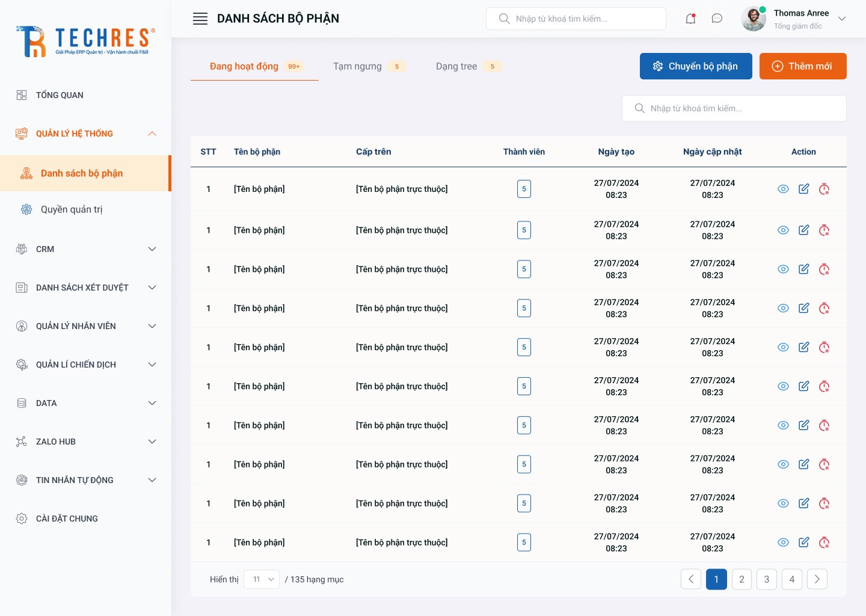The width and height of the screenshot is (866, 616).
Task: Click the eye icon in sixth row
Action: click(783, 386)
